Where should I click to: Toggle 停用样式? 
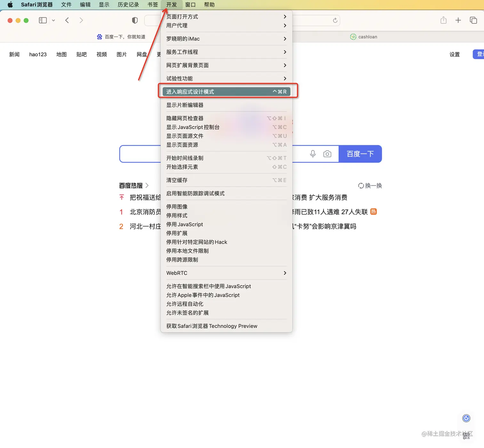pyautogui.click(x=226, y=216)
